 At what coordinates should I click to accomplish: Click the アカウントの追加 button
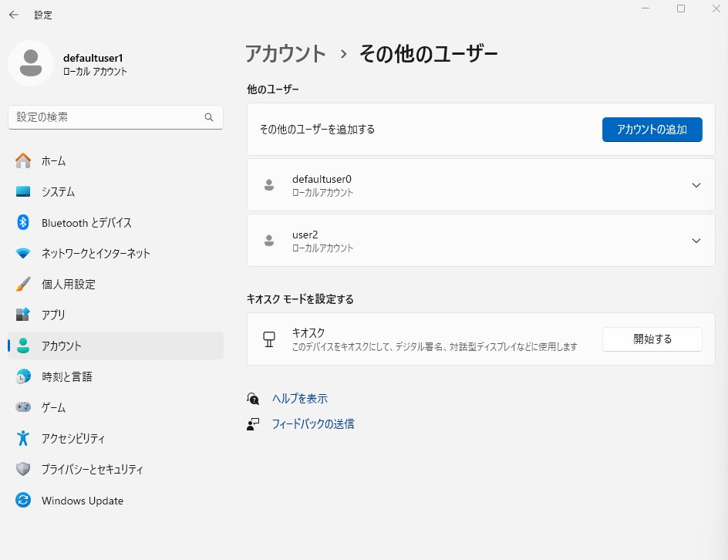652,130
